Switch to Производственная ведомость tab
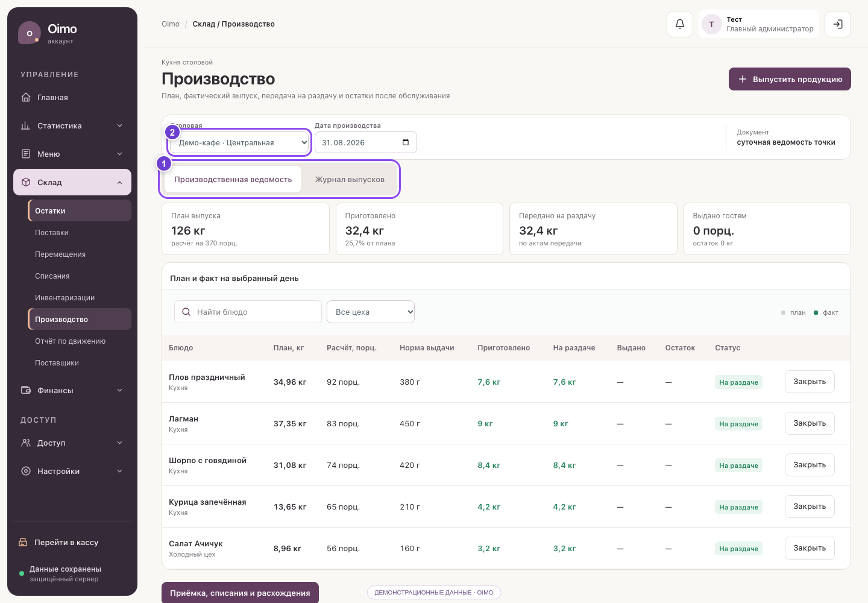This screenshot has height=603, width=868. (x=233, y=179)
